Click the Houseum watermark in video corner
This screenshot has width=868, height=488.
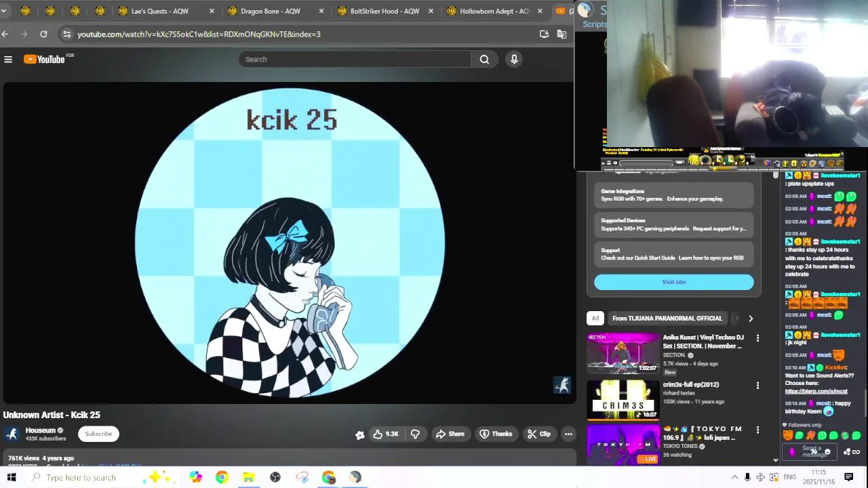(562, 385)
